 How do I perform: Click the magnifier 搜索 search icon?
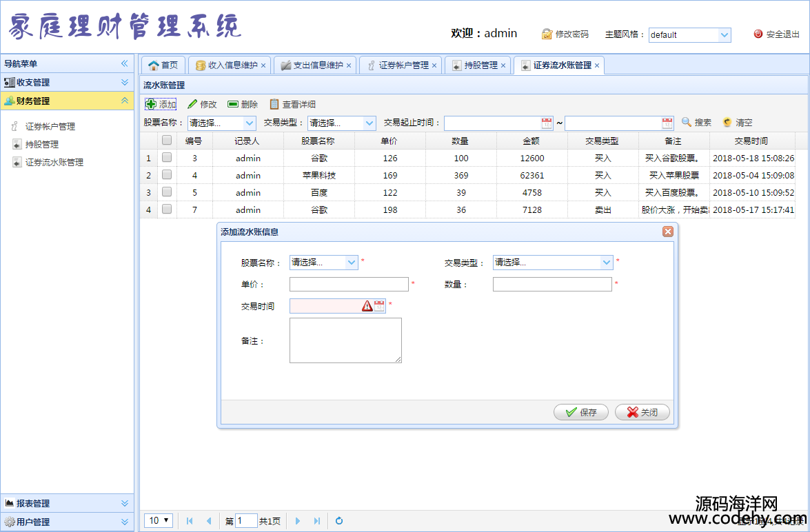tap(687, 122)
